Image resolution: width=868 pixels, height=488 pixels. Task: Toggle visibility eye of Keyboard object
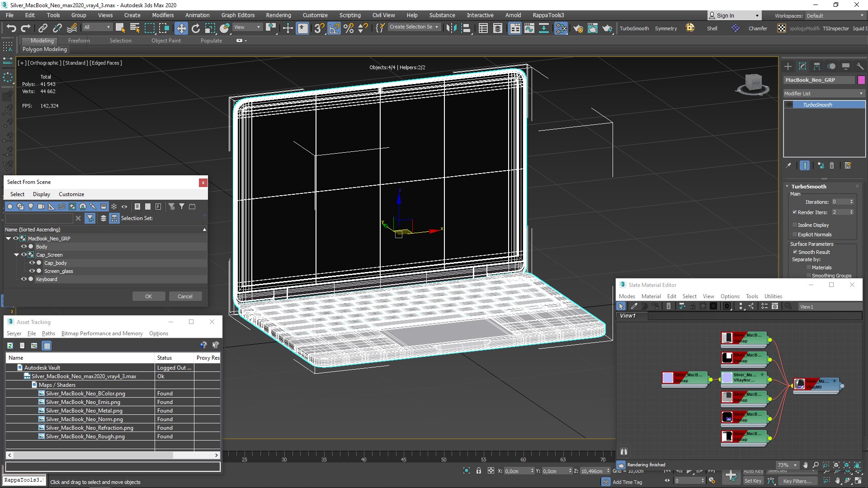coord(24,279)
